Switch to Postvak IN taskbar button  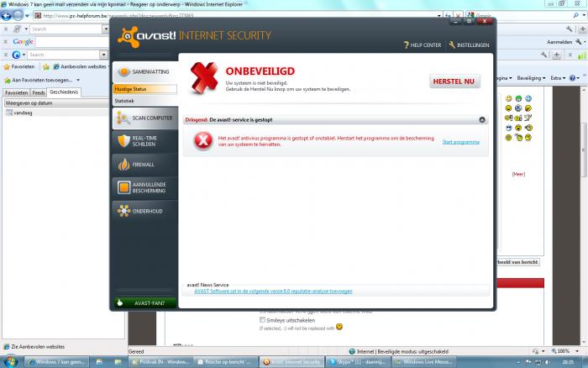(x=160, y=361)
